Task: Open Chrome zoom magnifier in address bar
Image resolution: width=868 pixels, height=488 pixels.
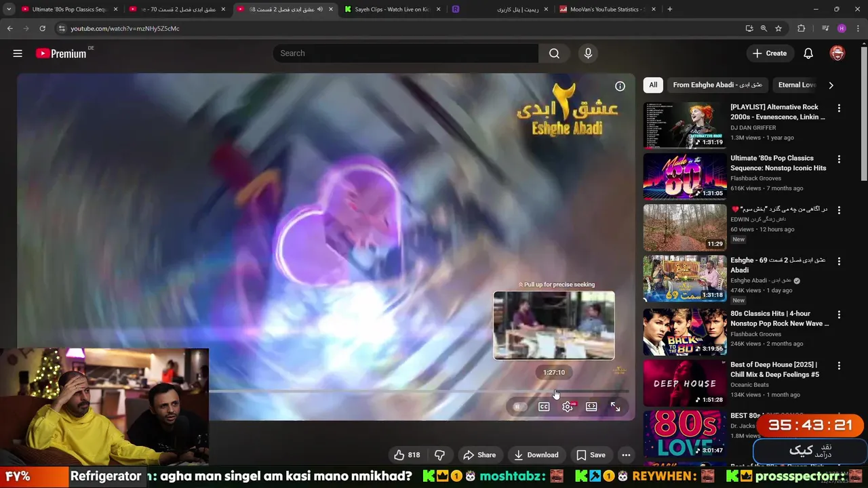Action: 764,28
